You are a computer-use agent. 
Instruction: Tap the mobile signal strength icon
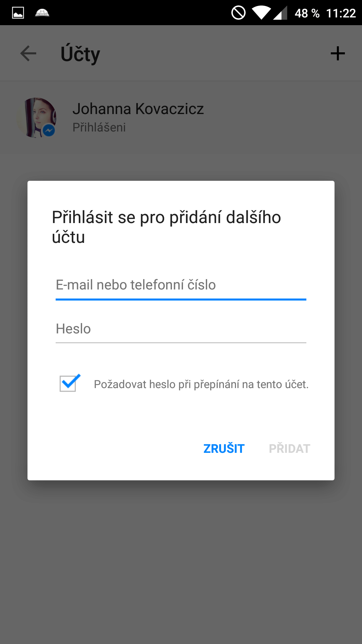coord(280,13)
